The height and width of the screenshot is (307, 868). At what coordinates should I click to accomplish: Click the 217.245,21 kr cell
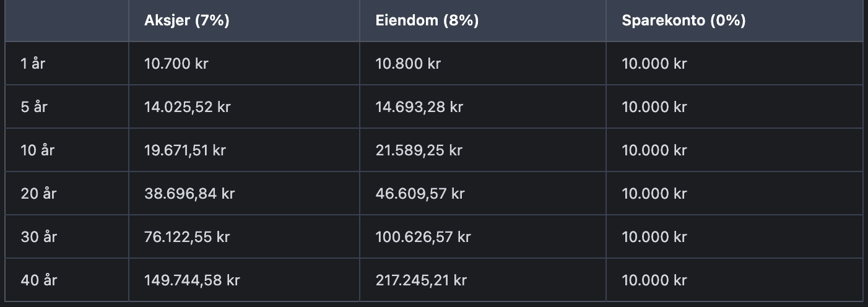pos(421,280)
